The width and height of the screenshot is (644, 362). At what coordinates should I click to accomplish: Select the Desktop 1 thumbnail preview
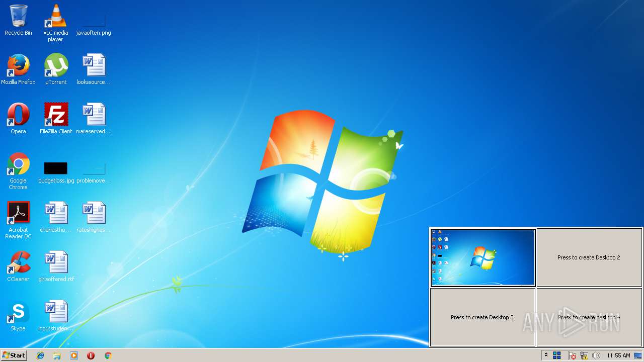[482, 257]
